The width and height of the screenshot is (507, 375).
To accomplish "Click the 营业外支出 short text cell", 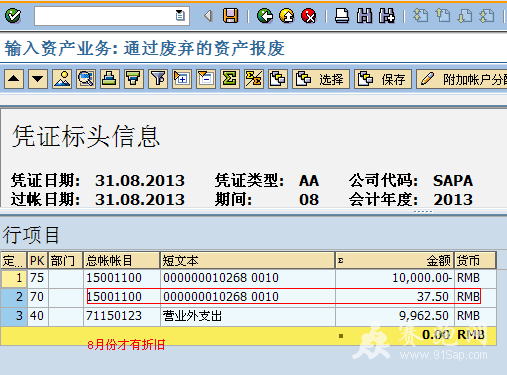I will pos(248,316).
